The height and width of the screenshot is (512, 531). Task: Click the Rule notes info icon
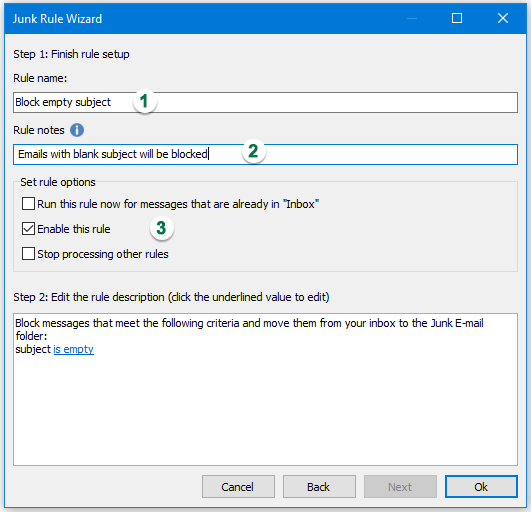point(77,130)
